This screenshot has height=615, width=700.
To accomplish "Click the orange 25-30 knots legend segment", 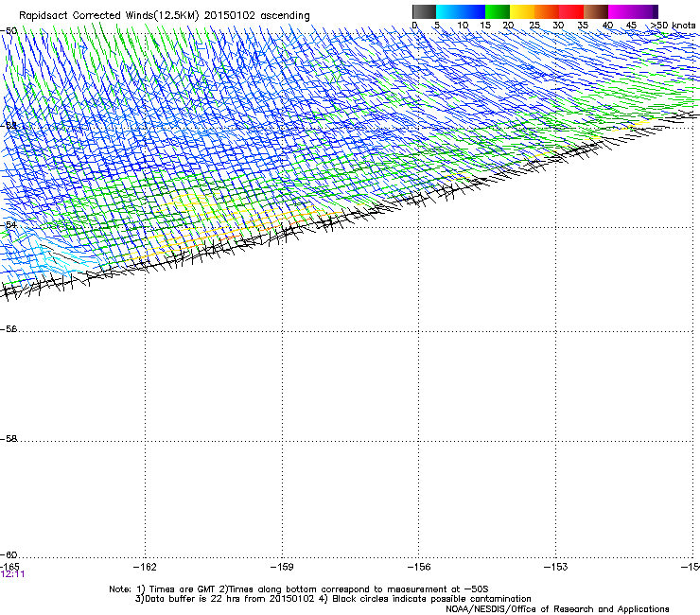I will click(x=547, y=11).
